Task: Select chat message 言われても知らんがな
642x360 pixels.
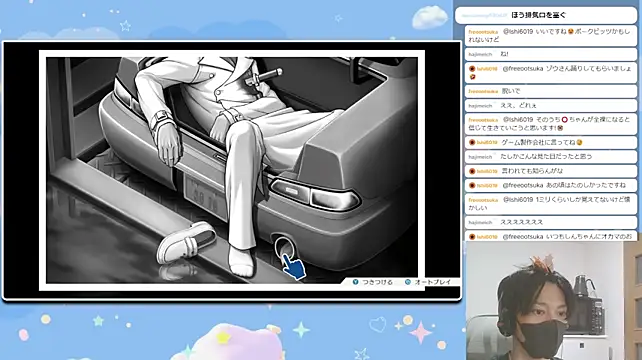Action: click(x=551, y=171)
